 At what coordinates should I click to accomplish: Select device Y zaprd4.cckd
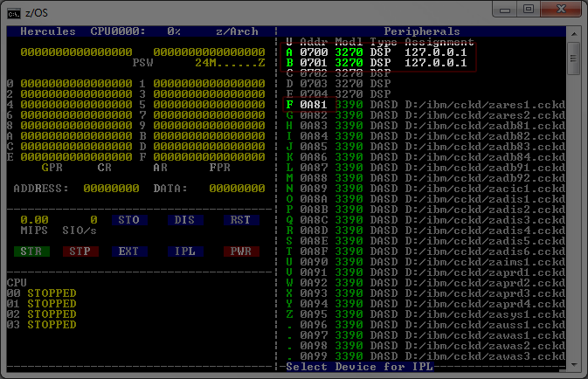point(425,304)
